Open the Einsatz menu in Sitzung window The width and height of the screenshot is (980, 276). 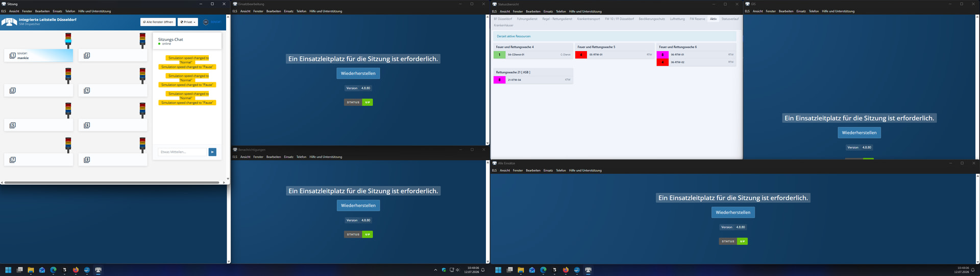click(57, 11)
